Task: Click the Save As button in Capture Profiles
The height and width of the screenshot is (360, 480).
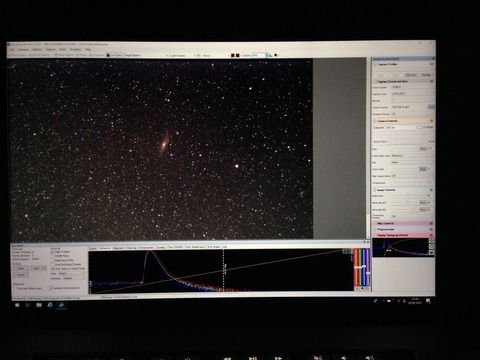Action: [411, 75]
